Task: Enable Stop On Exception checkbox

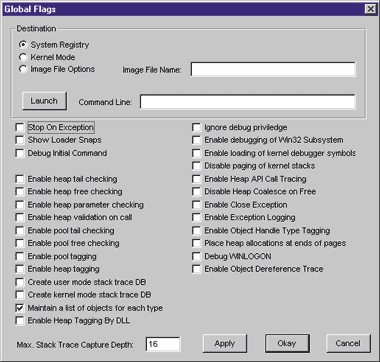Action: pos(20,127)
